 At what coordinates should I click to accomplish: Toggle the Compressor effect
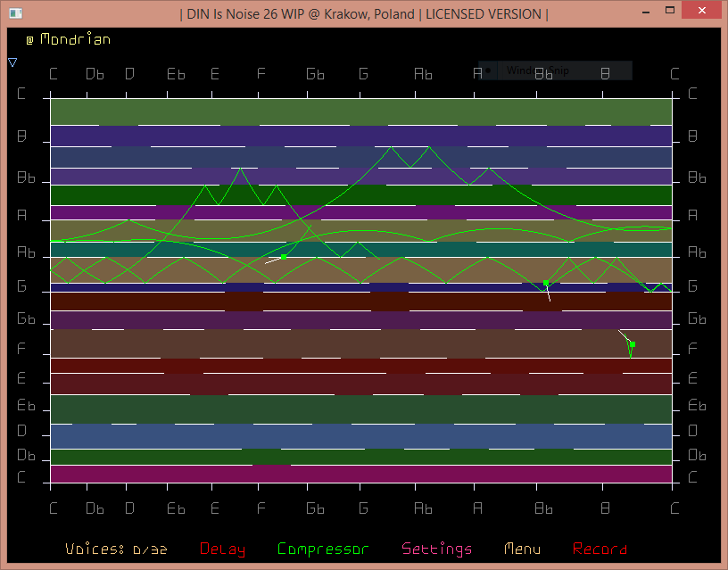[322, 549]
